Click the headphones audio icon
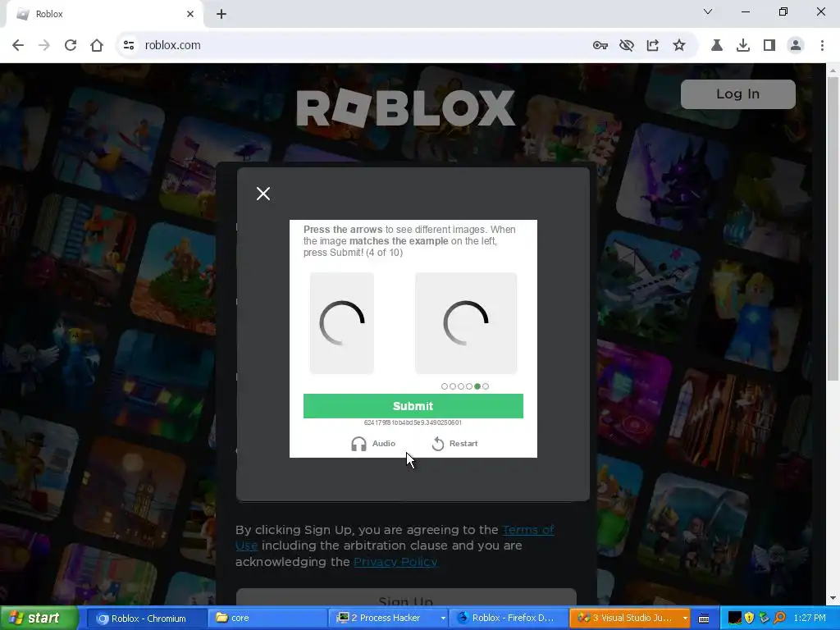The height and width of the screenshot is (630, 840). tap(358, 444)
